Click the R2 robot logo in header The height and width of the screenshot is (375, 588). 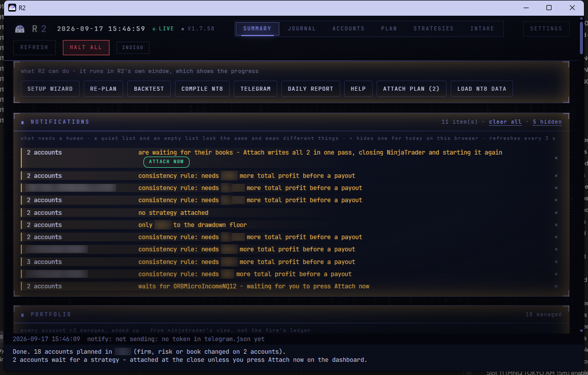pyautogui.click(x=20, y=29)
